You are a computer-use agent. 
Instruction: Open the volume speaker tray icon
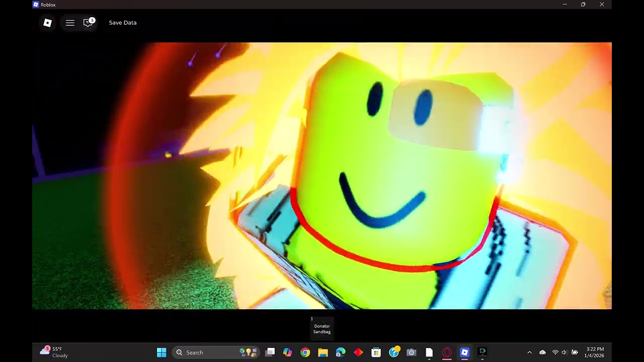[x=565, y=352]
